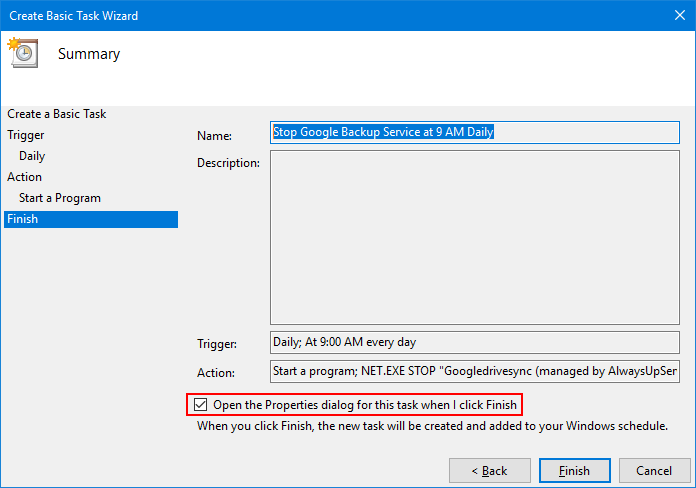The width and height of the screenshot is (696, 488).
Task: Click the Trigger summary field
Action: point(475,342)
